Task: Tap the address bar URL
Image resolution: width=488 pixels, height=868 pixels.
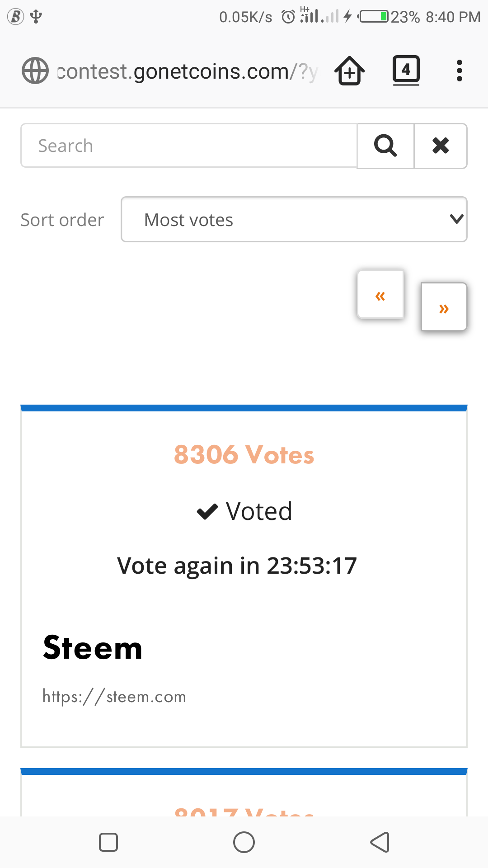Action: (x=187, y=71)
